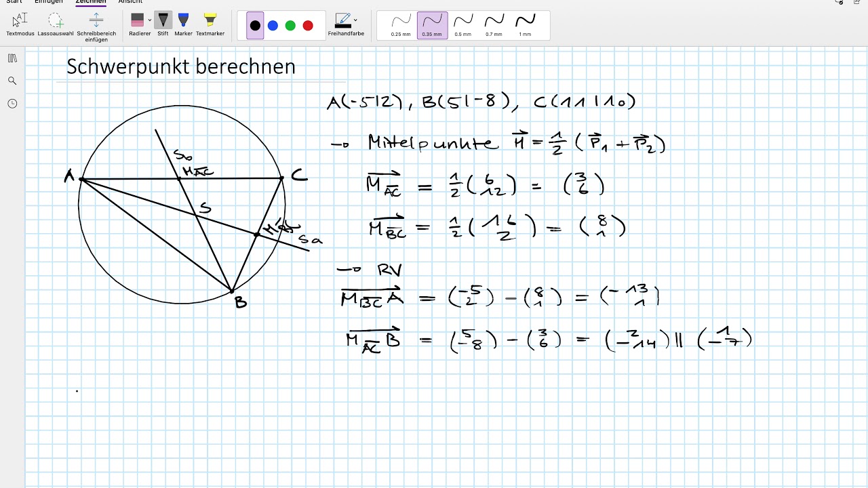Set stroke thickness to 1 mm
This screenshot has width=868, height=488.
point(525,26)
